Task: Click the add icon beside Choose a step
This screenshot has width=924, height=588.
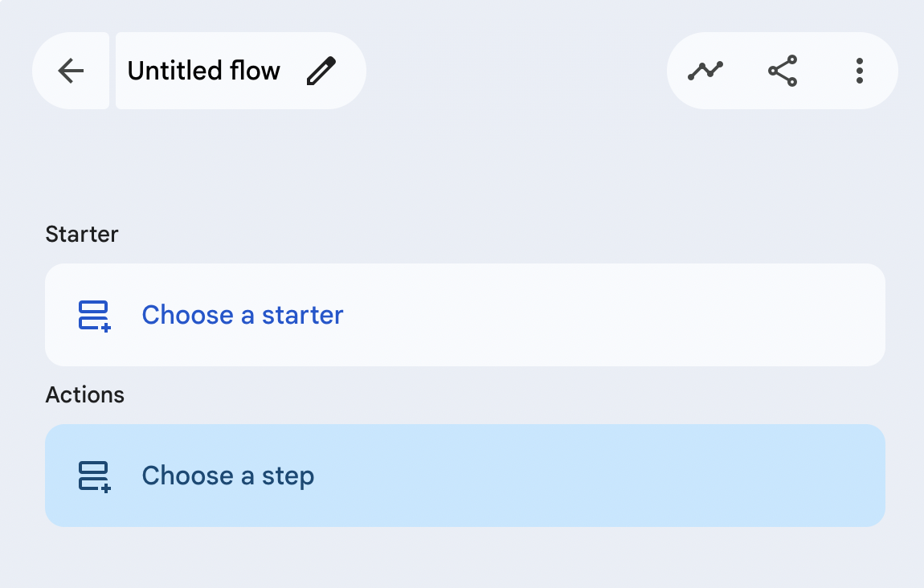Action: tap(94, 476)
